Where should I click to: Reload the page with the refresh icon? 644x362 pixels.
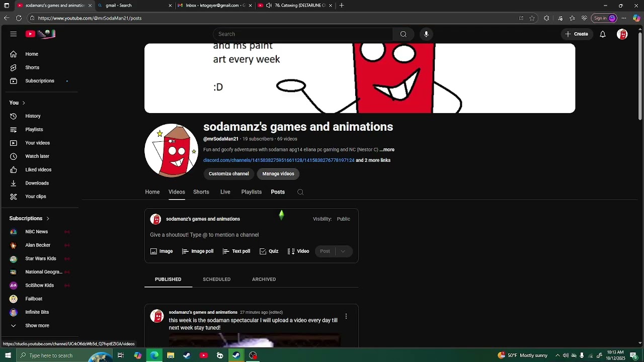(19, 18)
